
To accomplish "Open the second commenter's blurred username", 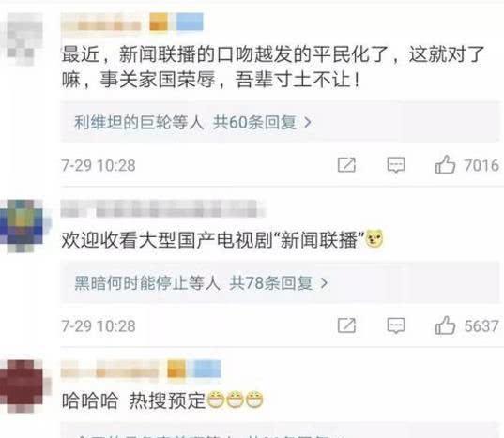I will (x=162, y=208).
